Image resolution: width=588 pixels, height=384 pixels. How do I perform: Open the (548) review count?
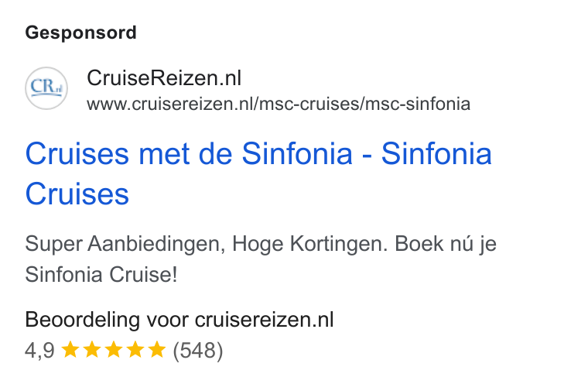point(198,351)
